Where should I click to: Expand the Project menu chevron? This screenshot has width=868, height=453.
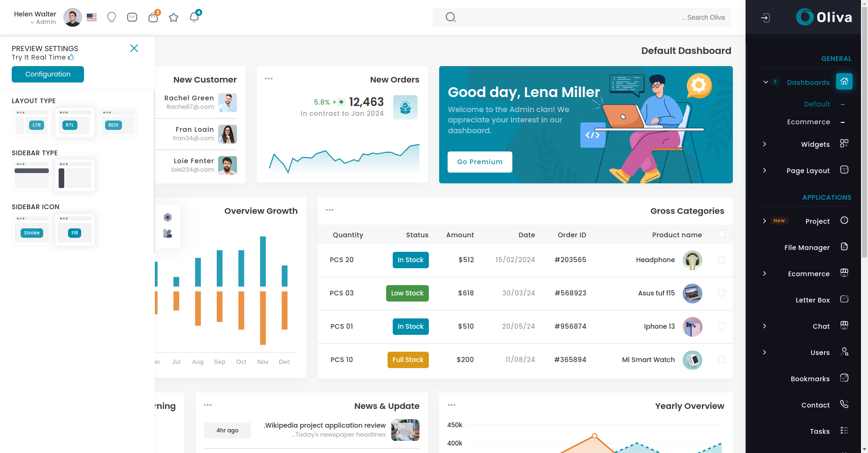764,221
